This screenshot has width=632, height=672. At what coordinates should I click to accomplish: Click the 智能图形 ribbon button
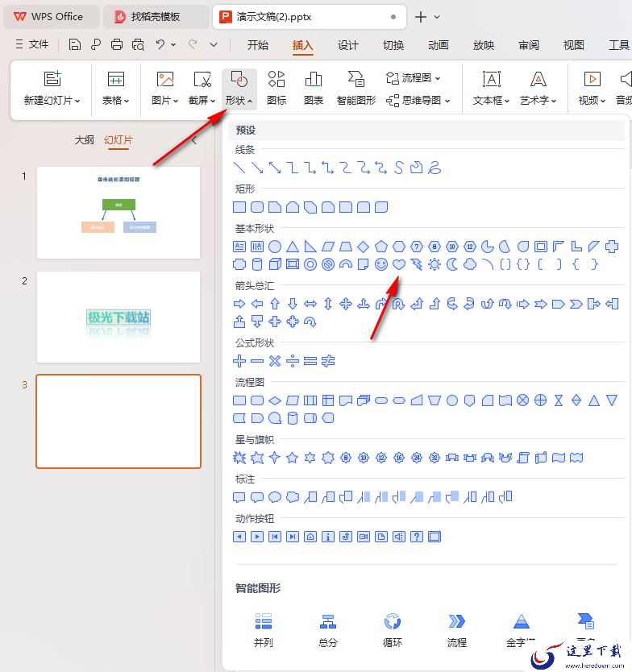(355, 89)
